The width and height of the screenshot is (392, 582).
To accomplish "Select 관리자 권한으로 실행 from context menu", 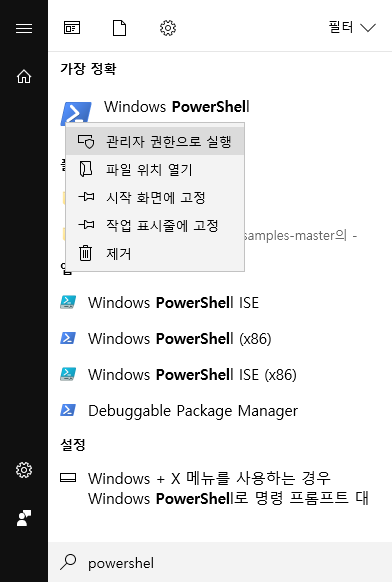I will (155, 141).
